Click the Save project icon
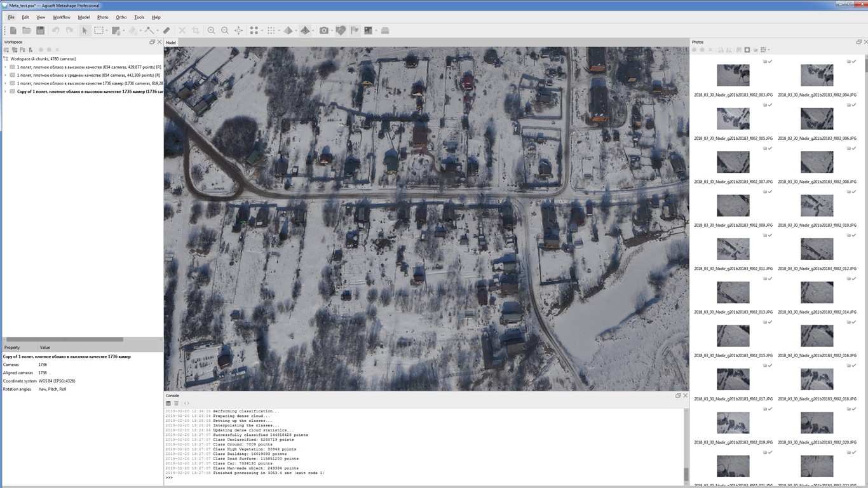868x488 pixels. (x=40, y=30)
